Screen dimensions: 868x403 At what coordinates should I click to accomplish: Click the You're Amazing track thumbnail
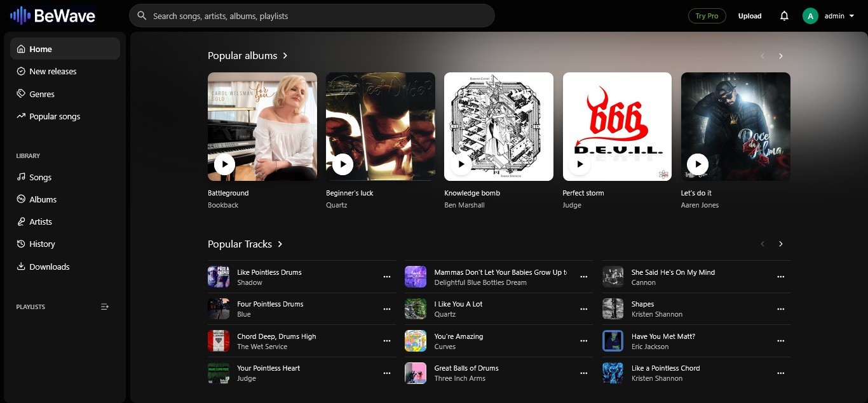point(416,341)
